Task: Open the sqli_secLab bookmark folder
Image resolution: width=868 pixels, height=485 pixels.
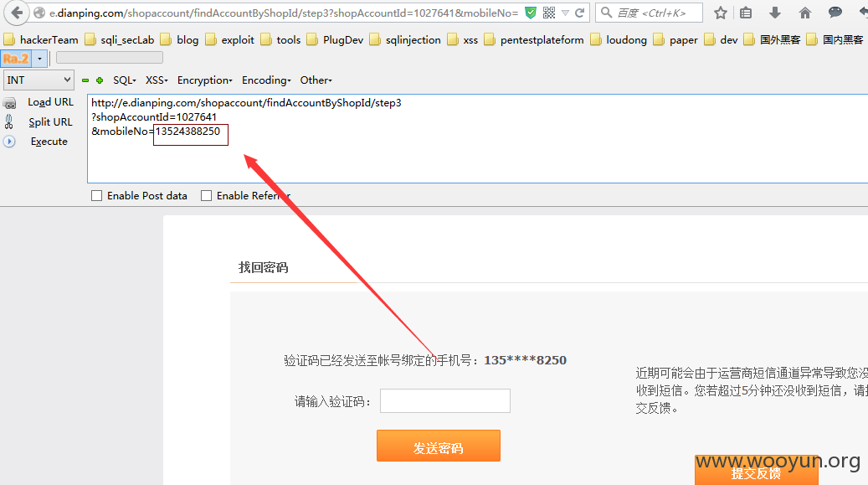Action: [x=119, y=40]
